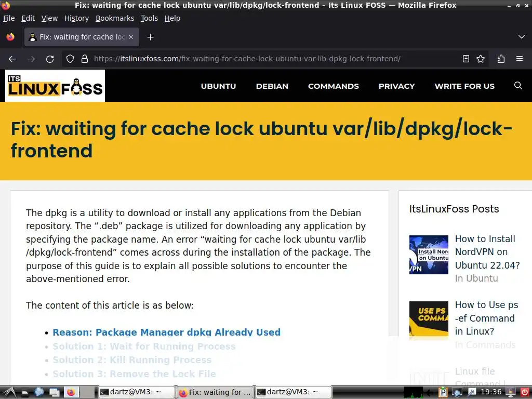Viewport: 532px width, 399px height.
Task: Open the Help menu
Action: click(172, 18)
